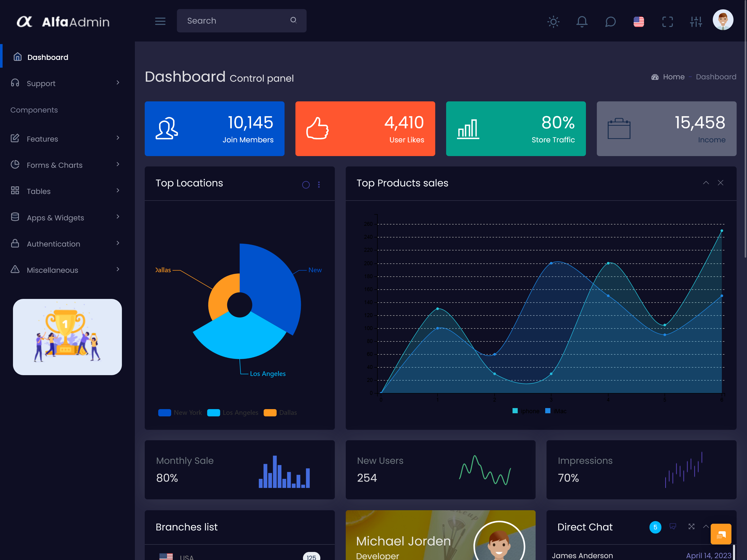Toggle New York legend swatch
Screen dimensions: 747x560
click(164, 412)
